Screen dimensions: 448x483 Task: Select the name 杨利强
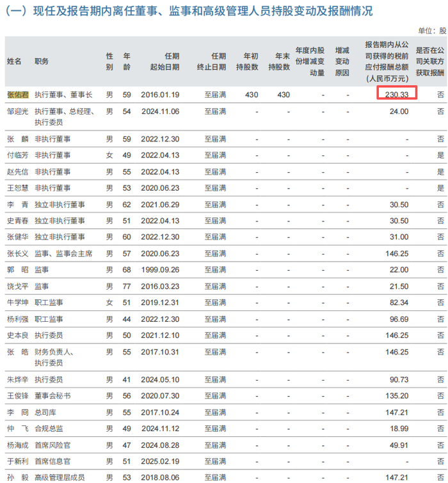18,319
